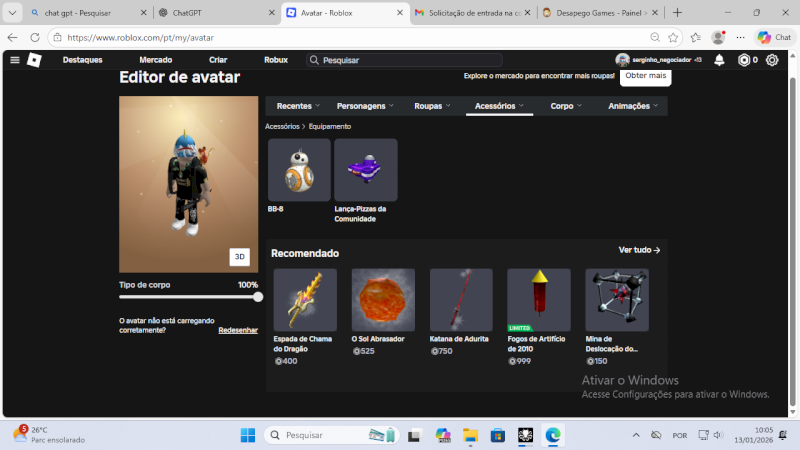Click Ver tudo recommended link
Screen dimensions: 800x450
tap(639, 250)
